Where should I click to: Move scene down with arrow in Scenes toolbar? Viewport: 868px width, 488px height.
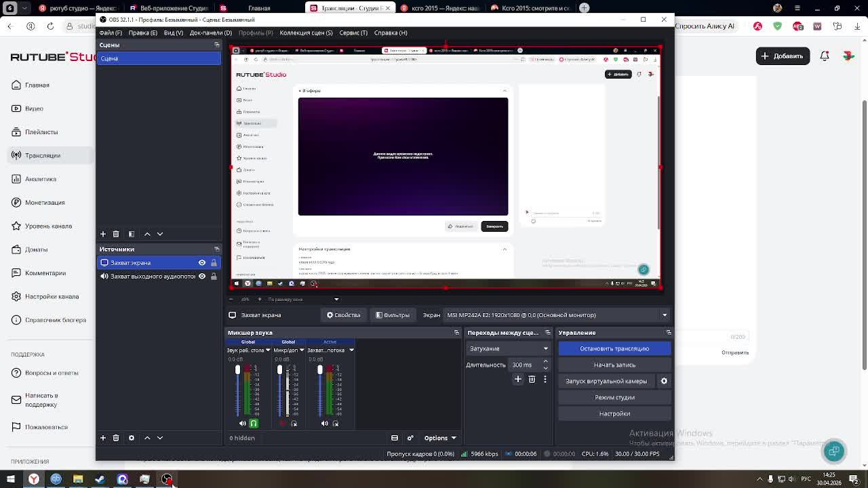[x=160, y=234]
